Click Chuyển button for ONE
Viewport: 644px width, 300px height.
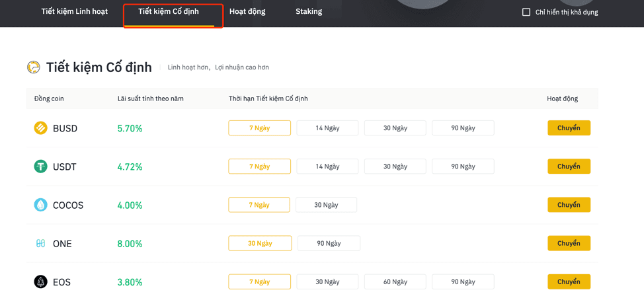[x=569, y=243]
